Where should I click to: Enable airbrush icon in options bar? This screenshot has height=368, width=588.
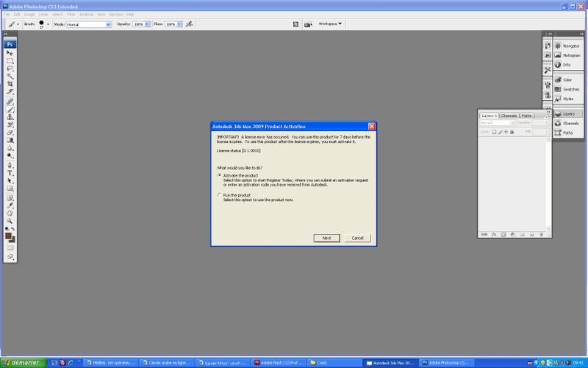point(190,24)
